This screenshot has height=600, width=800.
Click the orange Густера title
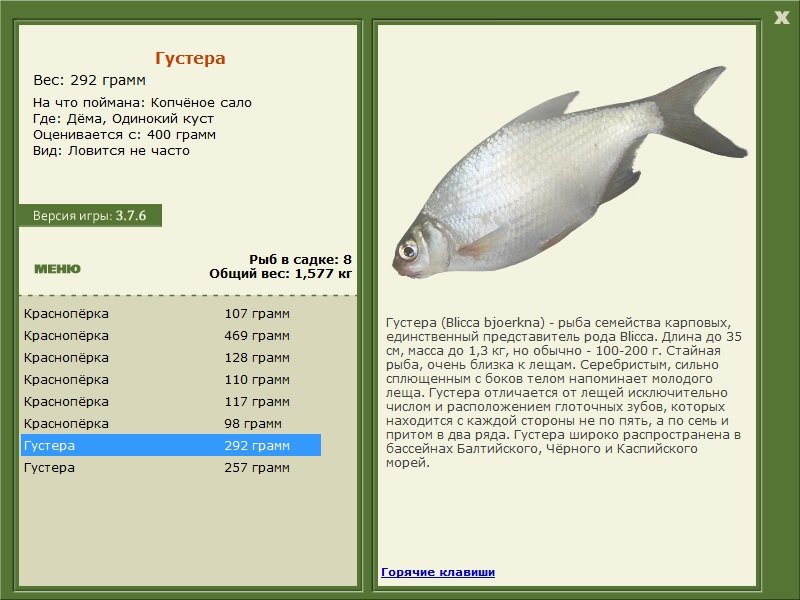(190, 58)
